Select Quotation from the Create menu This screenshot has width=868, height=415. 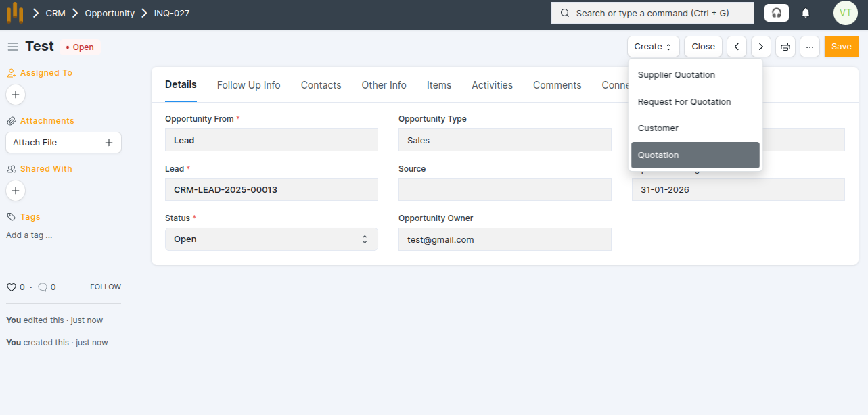[x=695, y=155]
